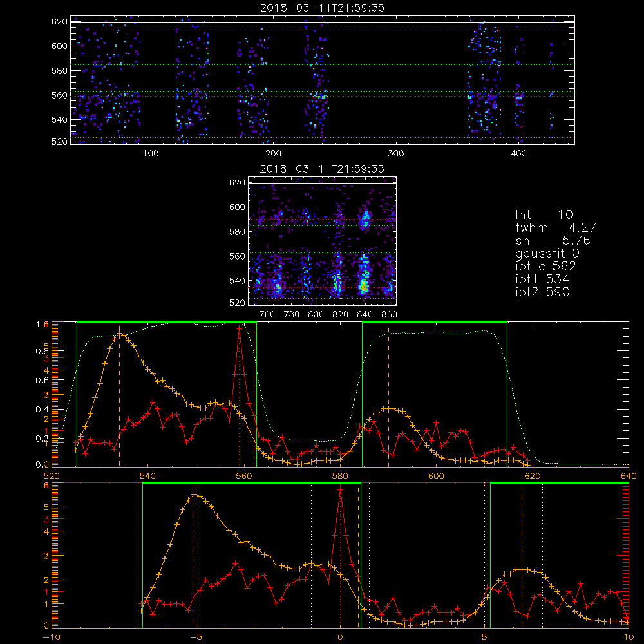Click the -10 label on the bottom plot axis
Screen dimensions: 644x644
coord(52,638)
